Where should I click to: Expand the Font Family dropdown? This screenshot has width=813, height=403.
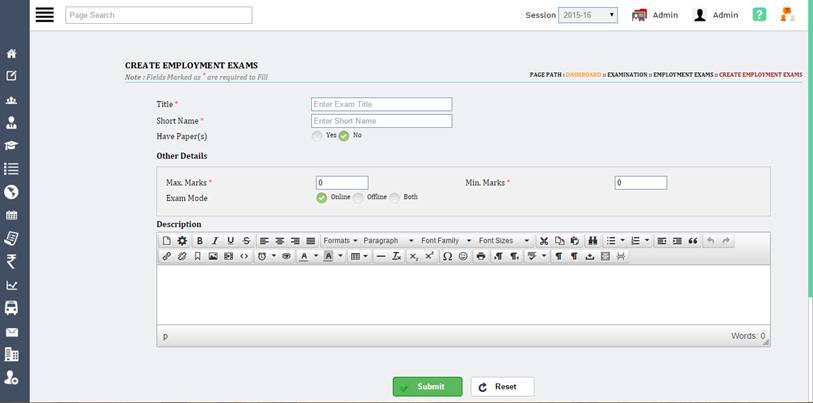pyautogui.click(x=443, y=241)
